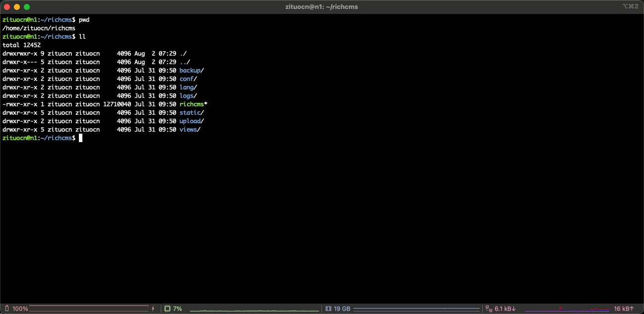Click the total 12452 line

21,45
